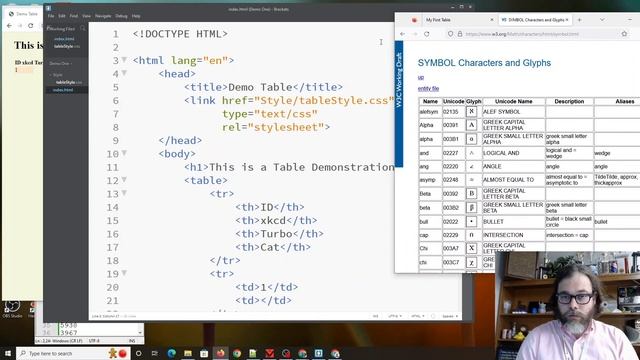
Task: Click the 'Type here to search' taskbar box
Action: coord(73,353)
